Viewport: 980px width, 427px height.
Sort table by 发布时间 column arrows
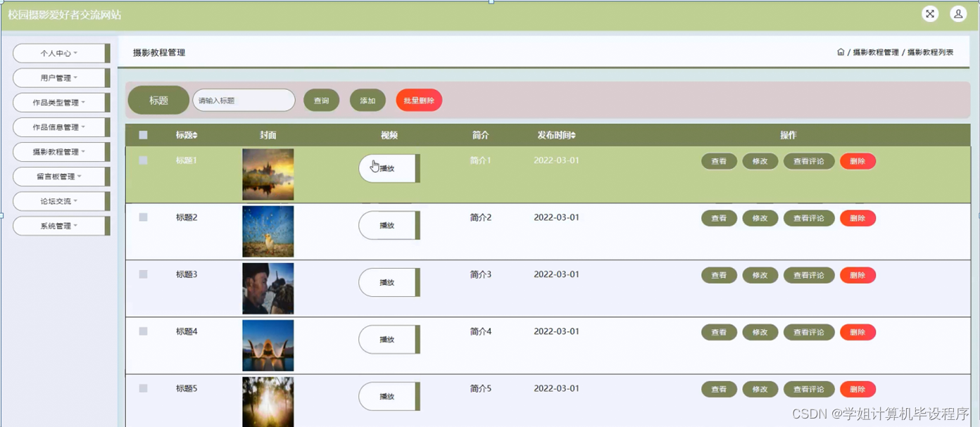point(573,135)
